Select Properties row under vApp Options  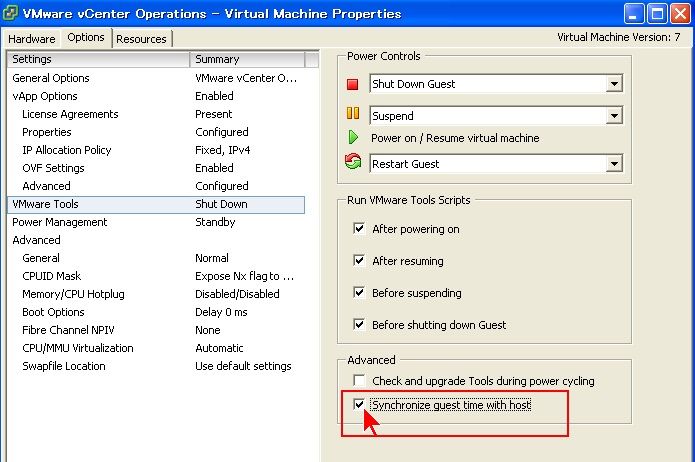[156, 132]
